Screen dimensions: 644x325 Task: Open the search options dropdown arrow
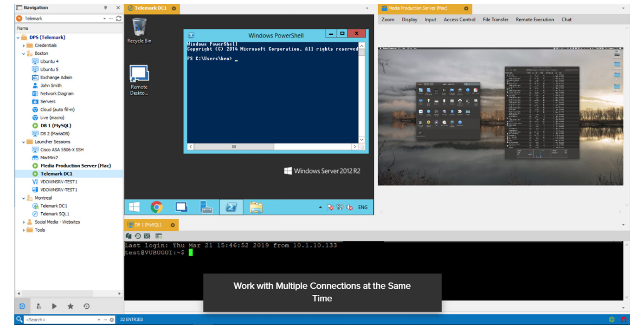(x=99, y=319)
